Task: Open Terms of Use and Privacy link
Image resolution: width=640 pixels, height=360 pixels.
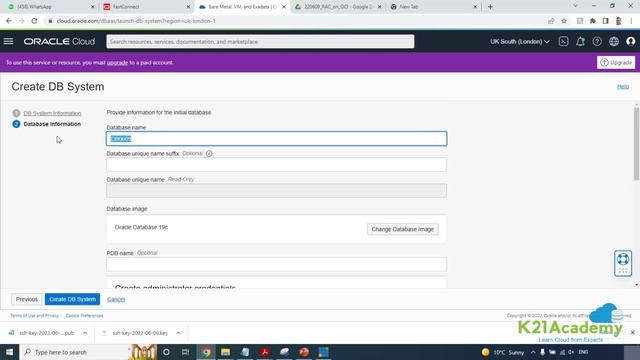Action: pos(34,316)
